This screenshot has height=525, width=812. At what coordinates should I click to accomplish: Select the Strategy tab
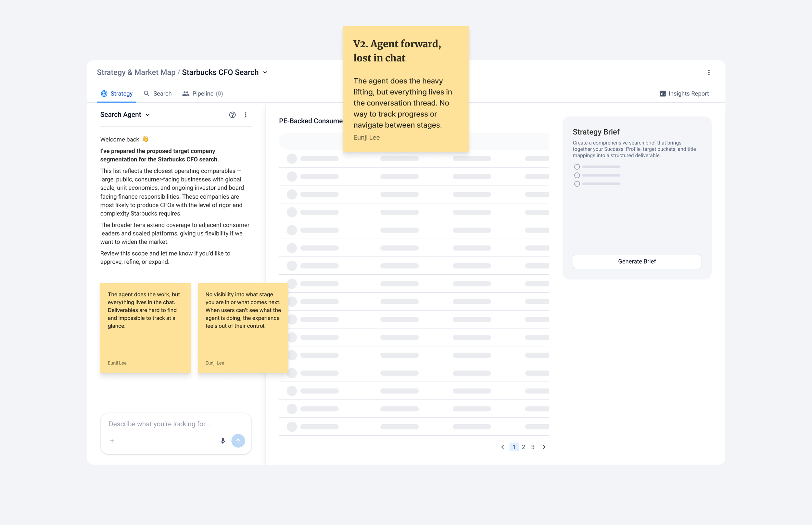click(117, 94)
